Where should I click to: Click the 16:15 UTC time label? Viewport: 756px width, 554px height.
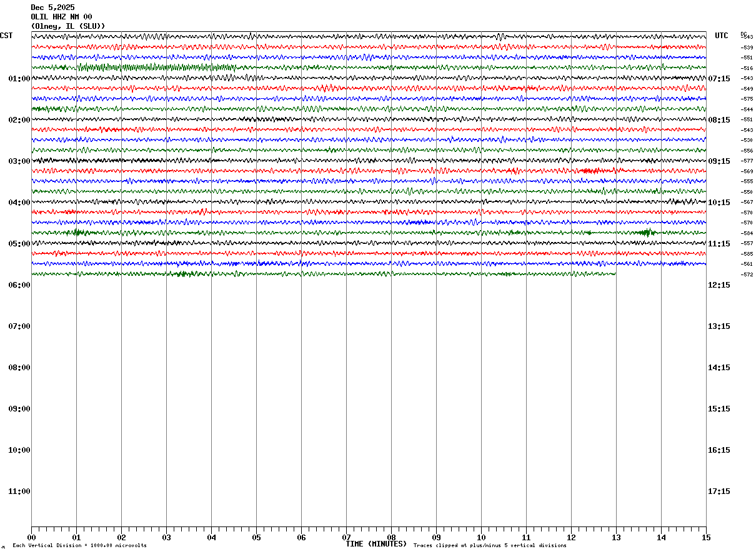click(720, 450)
